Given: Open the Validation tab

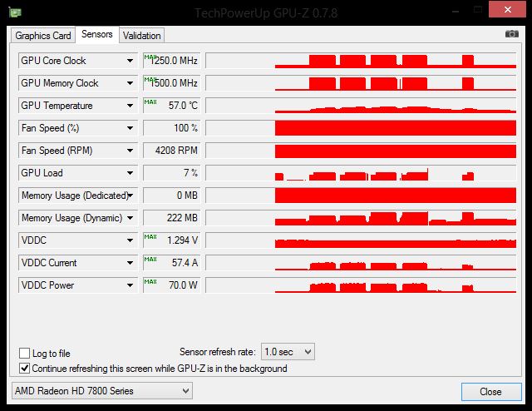Looking at the screenshot, I should pyautogui.click(x=142, y=35).
